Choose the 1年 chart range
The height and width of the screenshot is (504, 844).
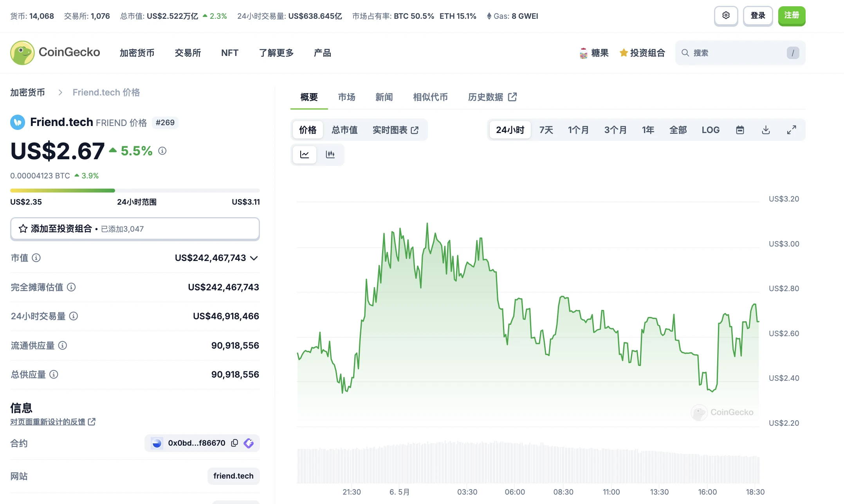click(648, 130)
